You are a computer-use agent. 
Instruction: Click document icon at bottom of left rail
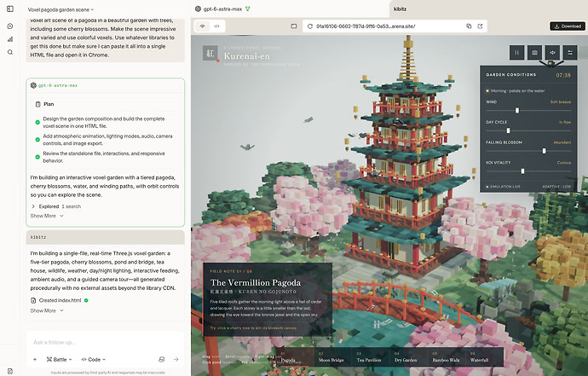tap(10, 371)
